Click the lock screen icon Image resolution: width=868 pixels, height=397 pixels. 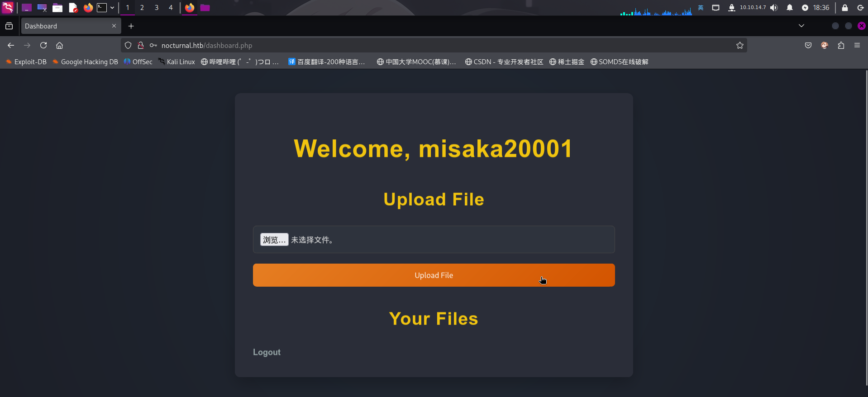pos(844,8)
